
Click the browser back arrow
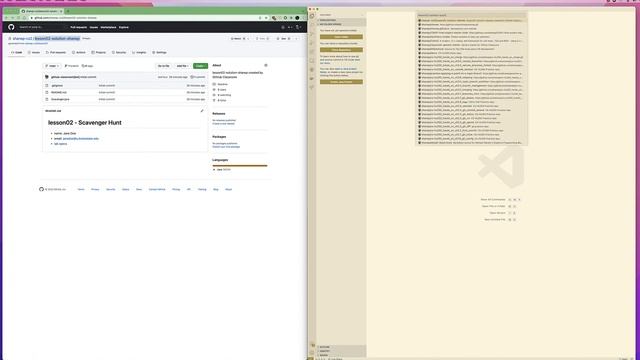point(6,18)
